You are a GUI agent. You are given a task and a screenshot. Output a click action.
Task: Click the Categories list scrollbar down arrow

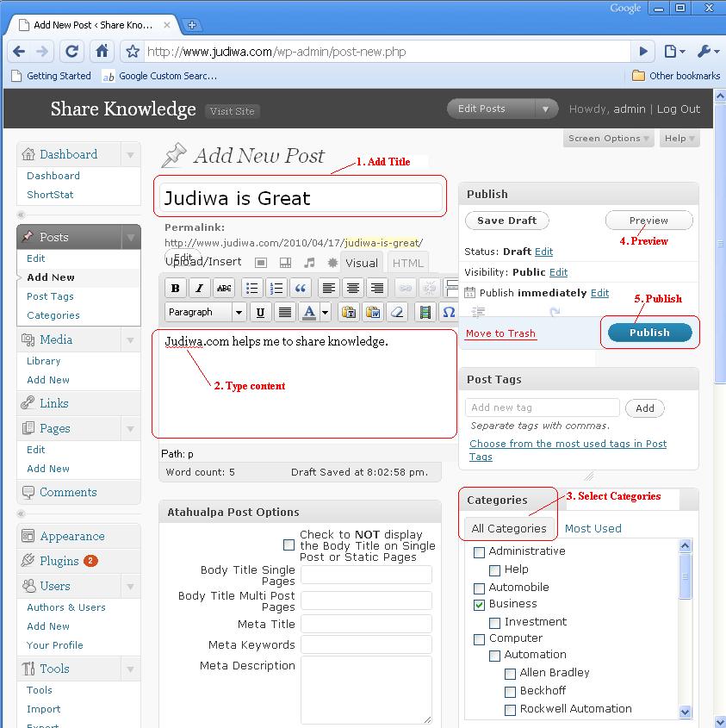[x=685, y=712]
